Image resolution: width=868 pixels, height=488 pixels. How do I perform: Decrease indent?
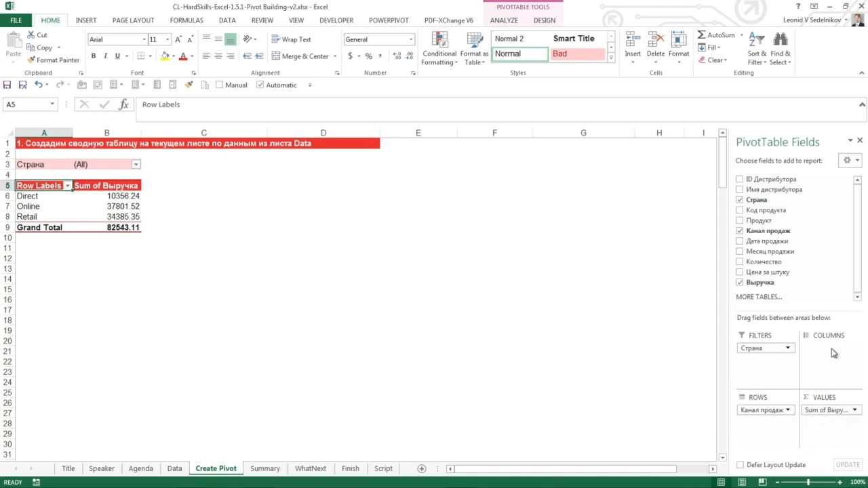(x=248, y=56)
